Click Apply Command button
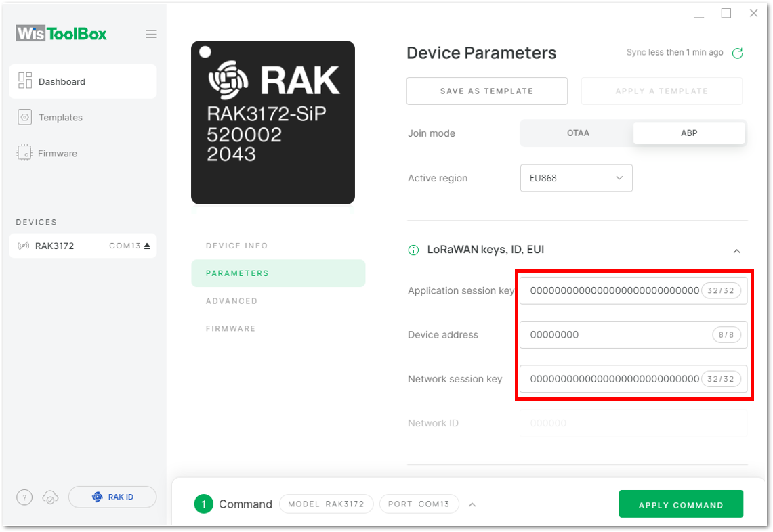 point(681,504)
